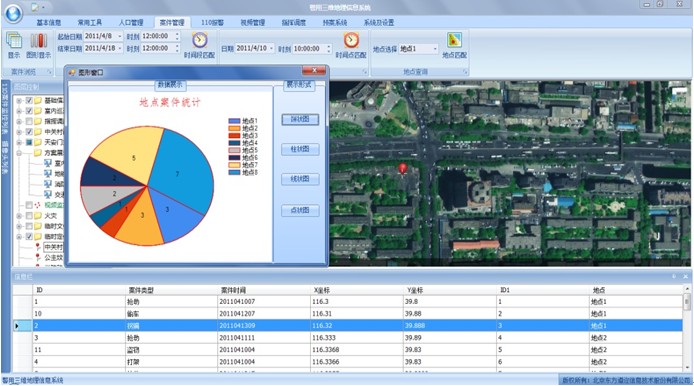Click the 地点3 legend color swatch

(234, 135)
